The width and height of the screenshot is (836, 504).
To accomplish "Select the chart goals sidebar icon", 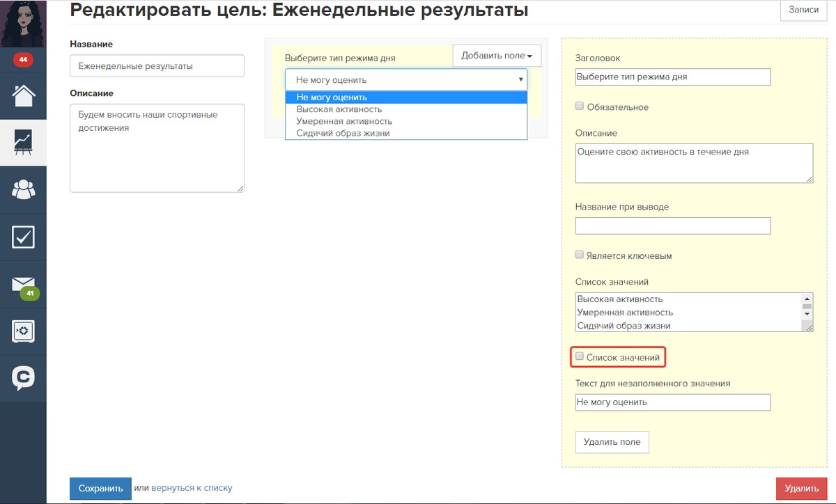I will (23, 143).
